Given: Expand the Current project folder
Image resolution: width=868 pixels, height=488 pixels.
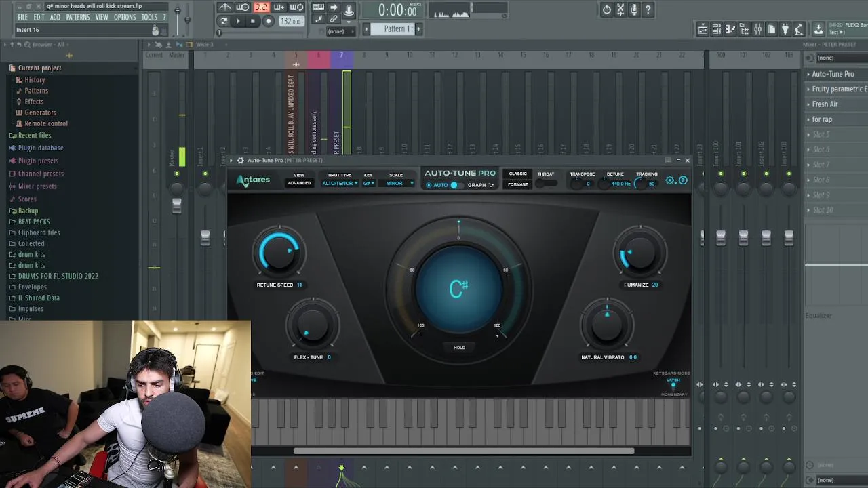Looking at the screenshot, I should coord(39,68).
